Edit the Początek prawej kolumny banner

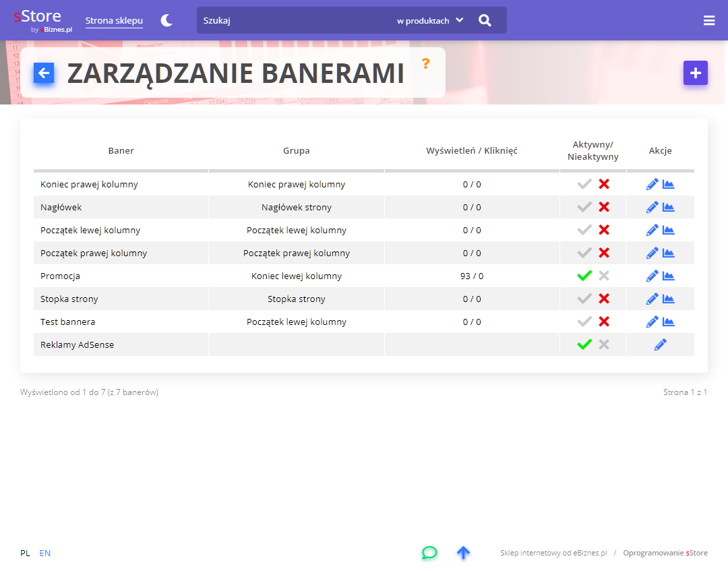click(652, 253)
